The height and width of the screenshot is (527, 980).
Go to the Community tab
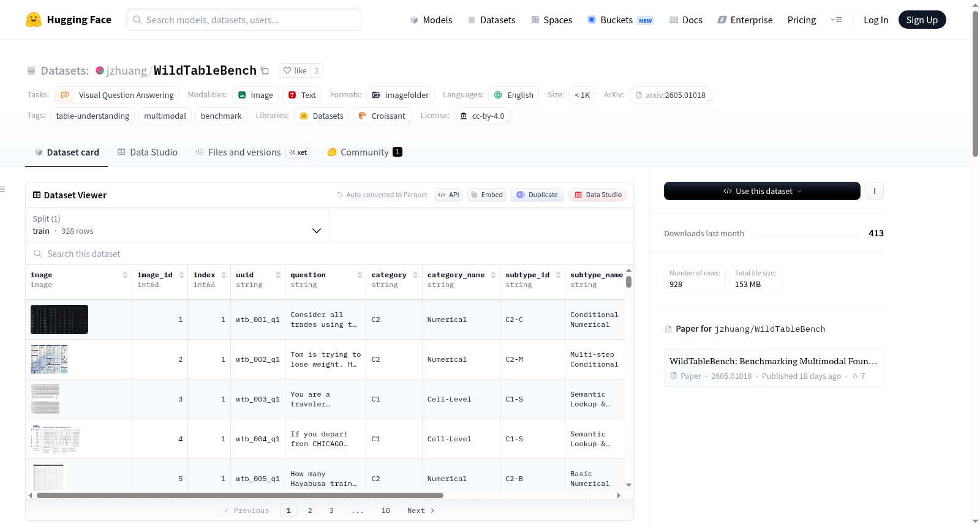(x=364, y=152)
